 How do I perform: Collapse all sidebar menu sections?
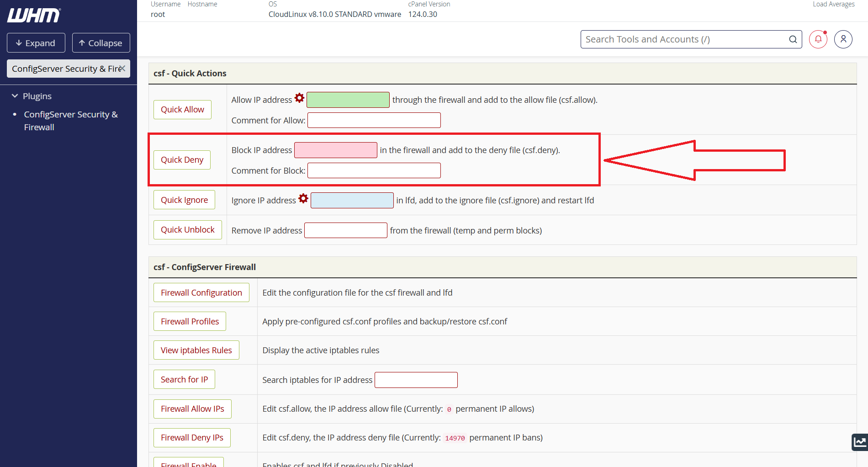tap(101, 43)
